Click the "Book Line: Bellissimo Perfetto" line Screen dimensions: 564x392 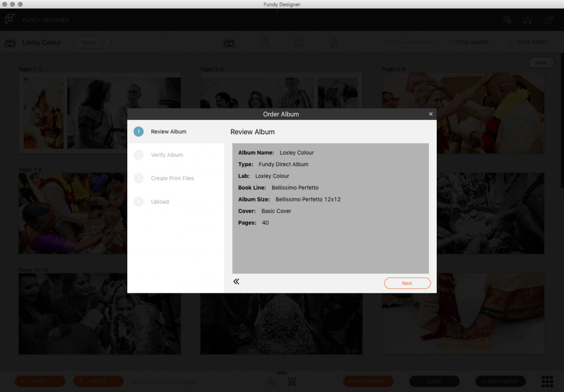click(x=278, y=188)
